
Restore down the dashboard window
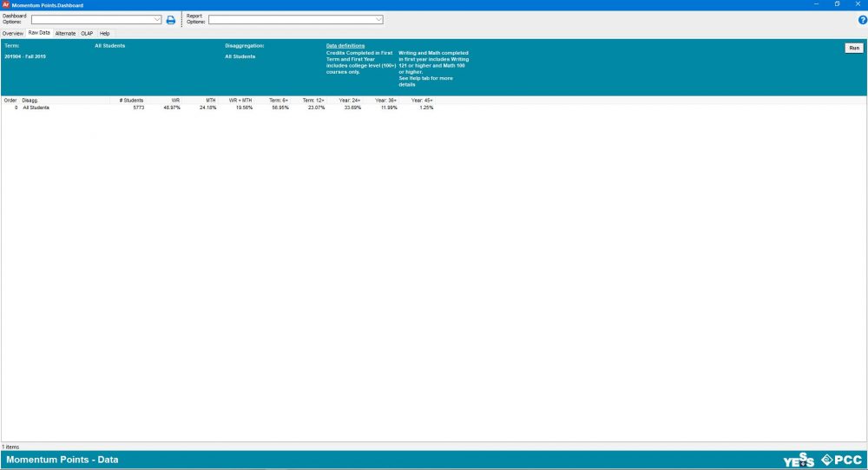(x=837, y=4)
